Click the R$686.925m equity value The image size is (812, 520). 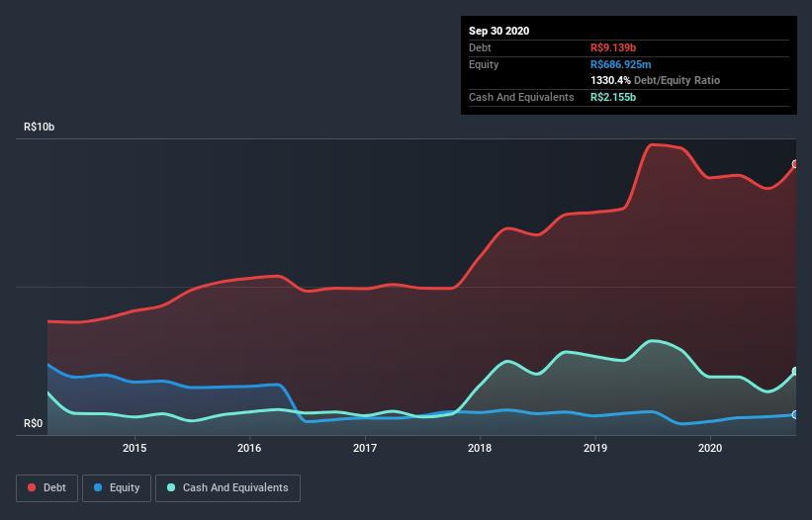(621, 64)
